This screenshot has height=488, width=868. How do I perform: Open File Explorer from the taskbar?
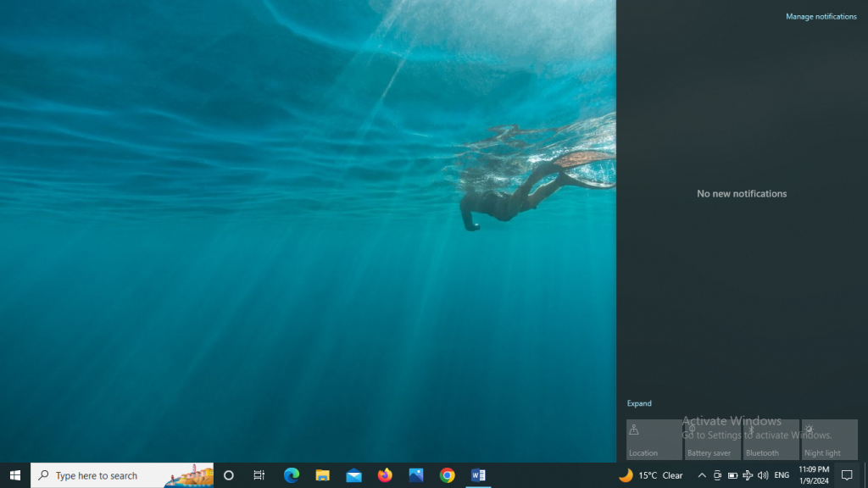tap(323, 475)
